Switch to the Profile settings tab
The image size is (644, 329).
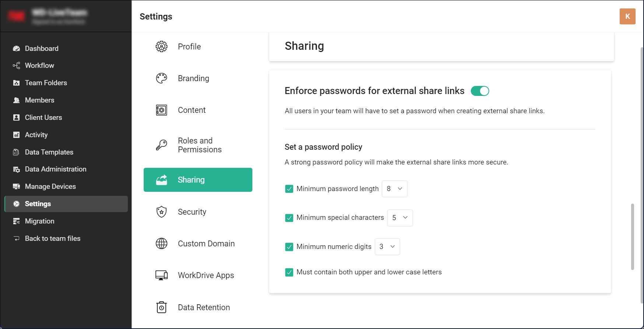189,46
